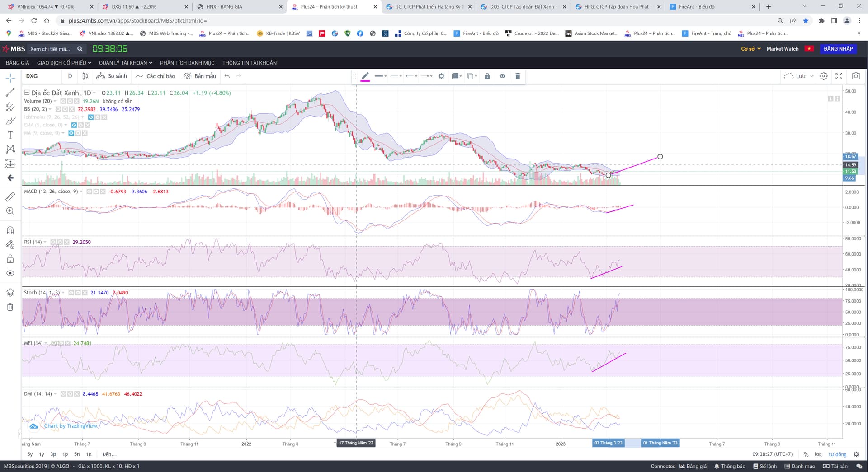The width and height of the screenshot is (868, 472).
Task: Delete the selected drawing with trash icon
Action: (518, 76)
